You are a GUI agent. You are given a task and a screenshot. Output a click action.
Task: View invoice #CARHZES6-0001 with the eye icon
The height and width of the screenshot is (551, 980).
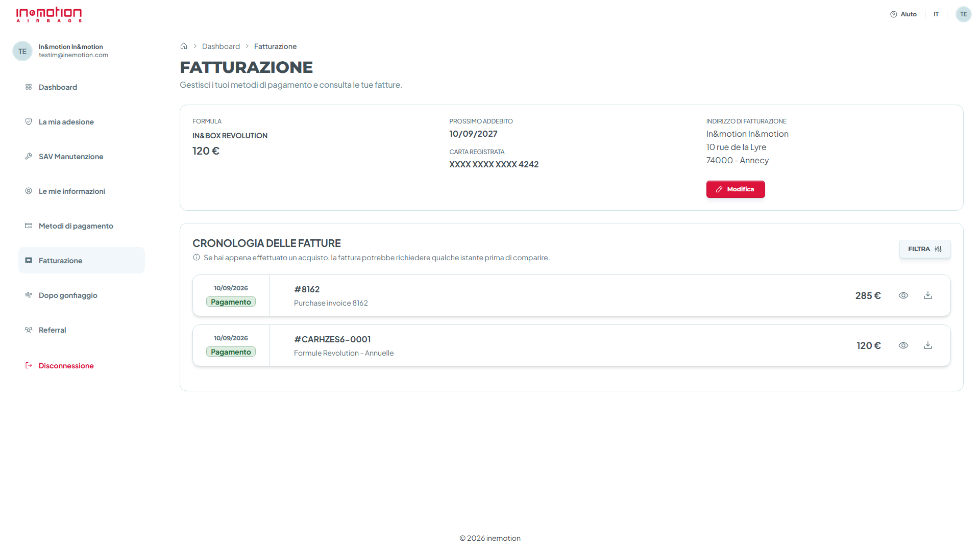[x=903, y=345]
